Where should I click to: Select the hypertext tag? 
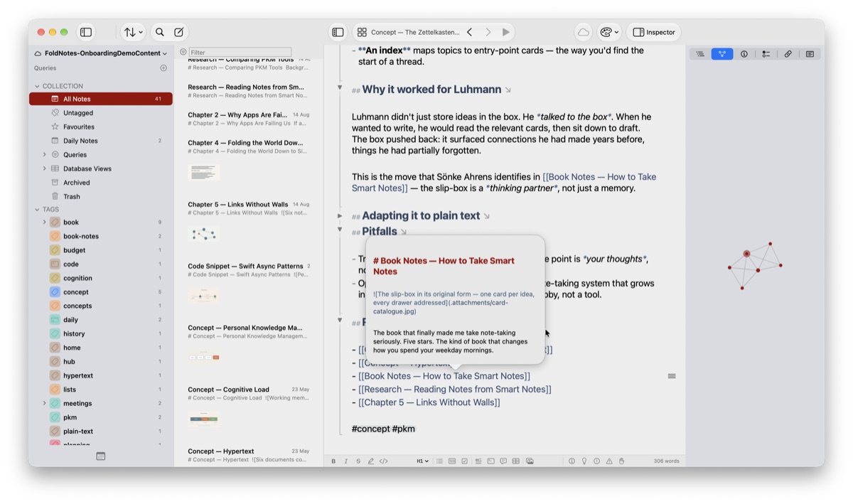101,375
